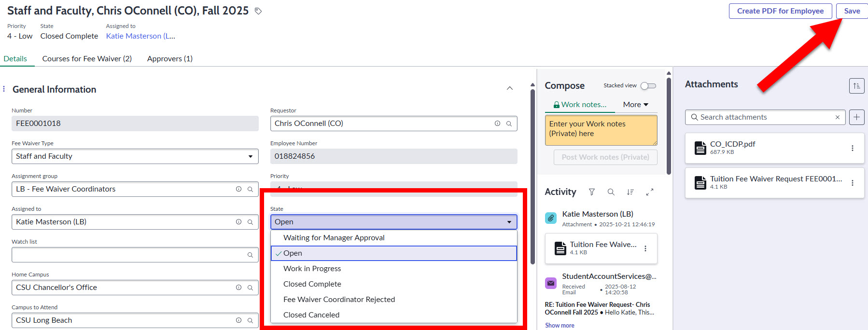Viewport: 868px width, 330px height.
Task: Open the Approvers tab
Action: pos(169,59)
